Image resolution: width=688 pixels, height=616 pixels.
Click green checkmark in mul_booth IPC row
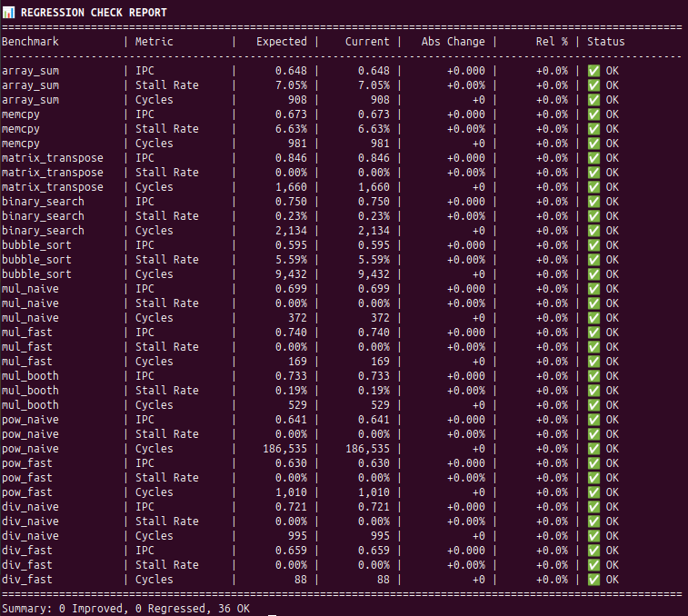tap(593, 376)
